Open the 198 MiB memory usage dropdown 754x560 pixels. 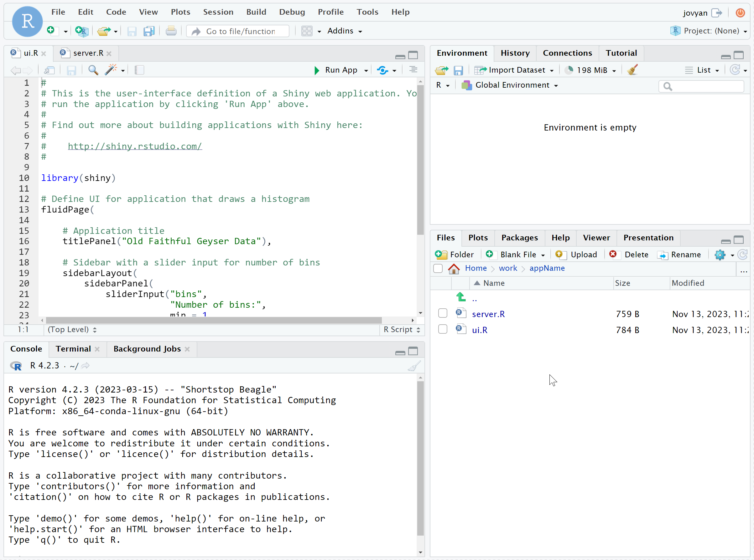[x=590, y=70]
